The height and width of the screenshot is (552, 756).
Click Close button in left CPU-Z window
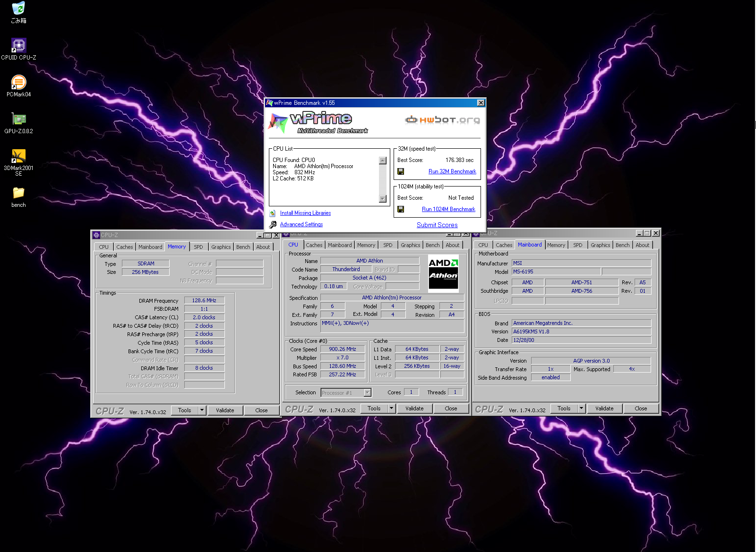261,410
